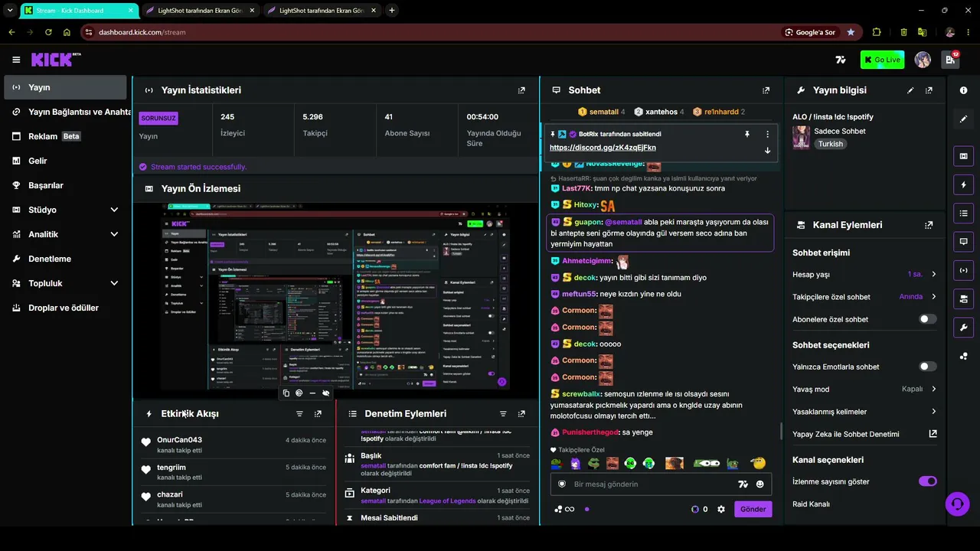Reload the page
980x551 pixels.
[x=48, y=32]
